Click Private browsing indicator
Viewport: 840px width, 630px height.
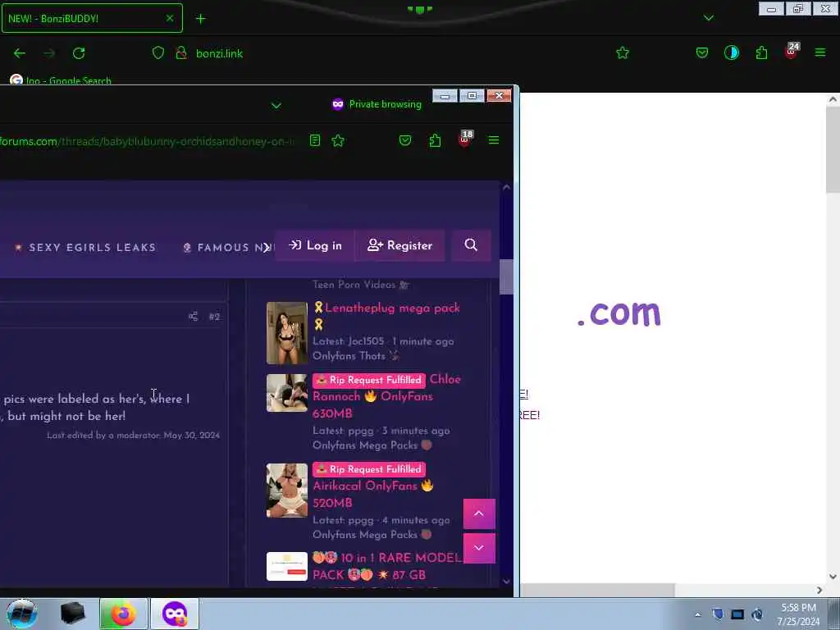377,104
